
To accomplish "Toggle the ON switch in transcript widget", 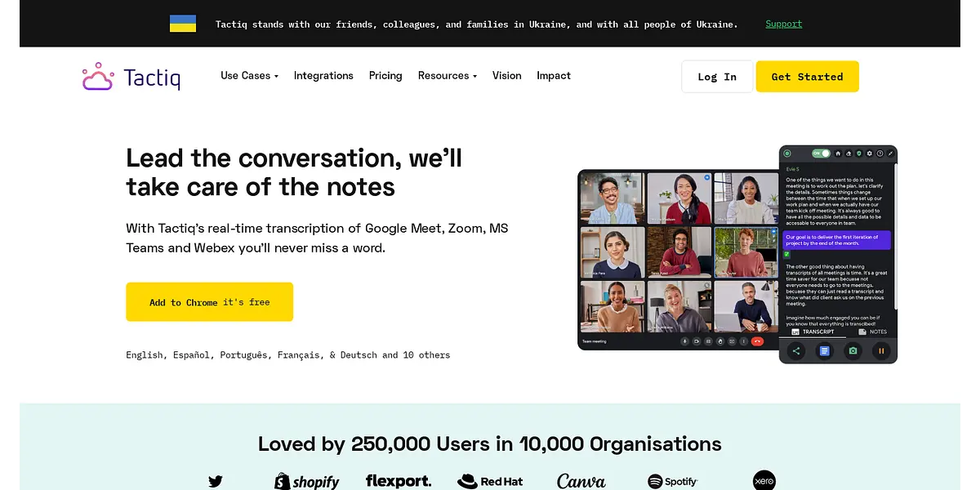I will pos(820,154).
